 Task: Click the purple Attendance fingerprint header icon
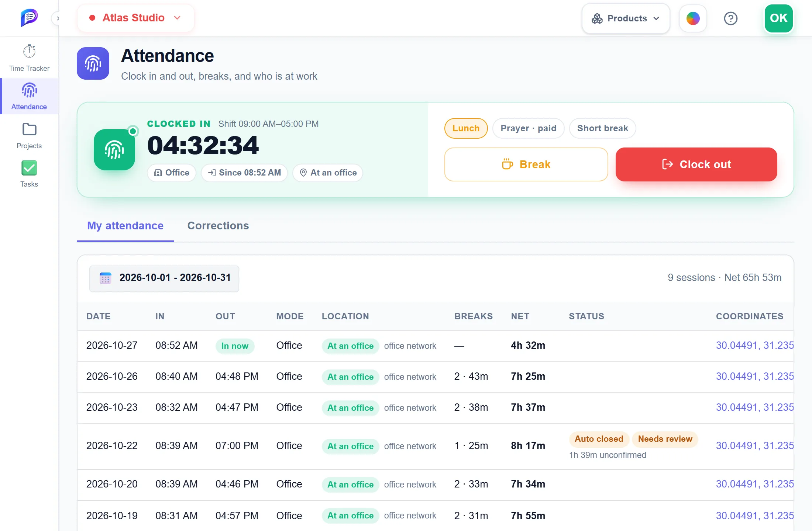click(x=93, y=63)
